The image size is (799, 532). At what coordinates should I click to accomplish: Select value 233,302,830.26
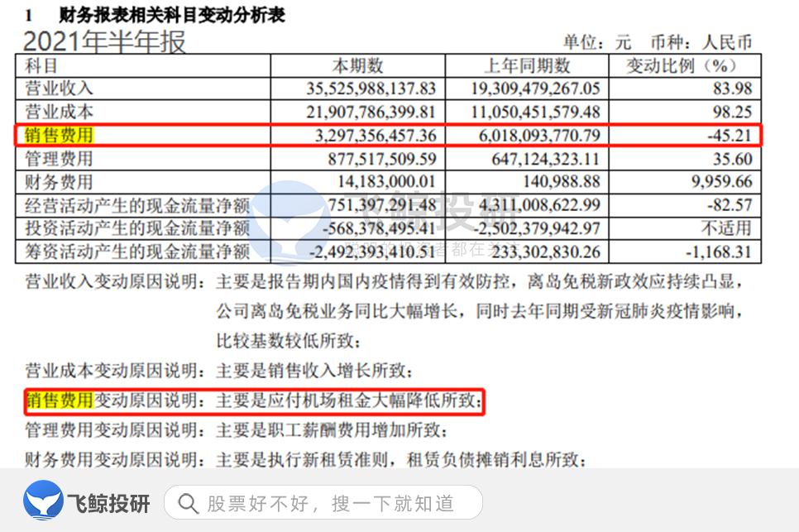point(546,252)
